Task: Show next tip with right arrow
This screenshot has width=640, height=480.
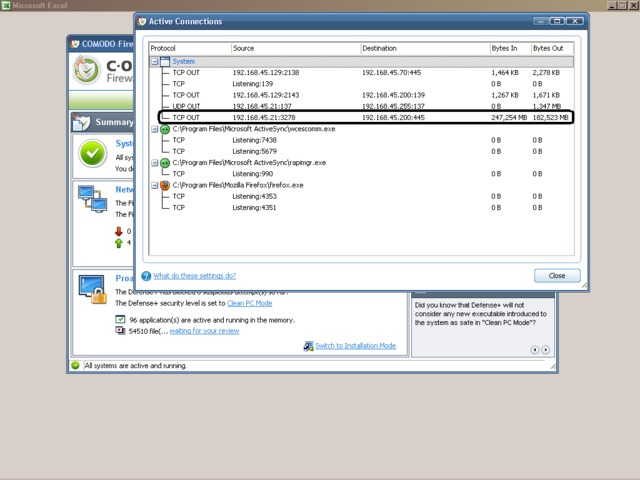Action: click(545, 350)
